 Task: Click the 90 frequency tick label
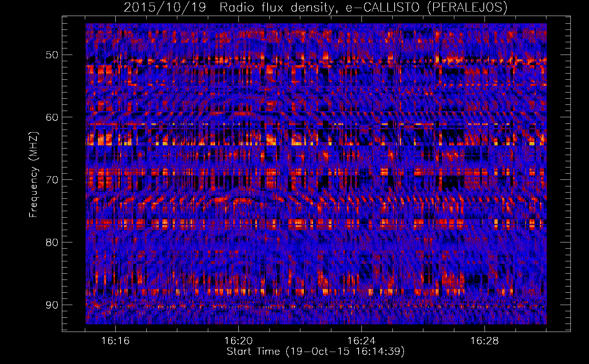[52, 305]
